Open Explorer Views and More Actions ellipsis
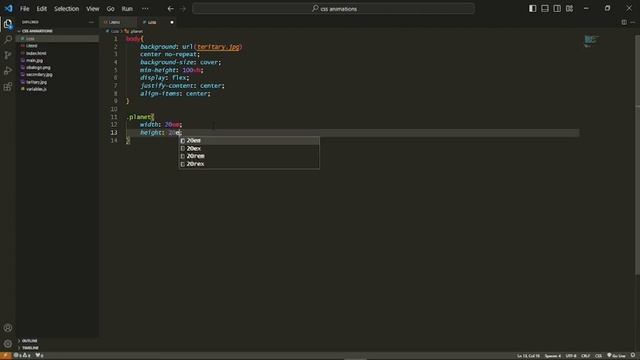The height and width of the screenshot is (360, 640). (x=91, y=22)
